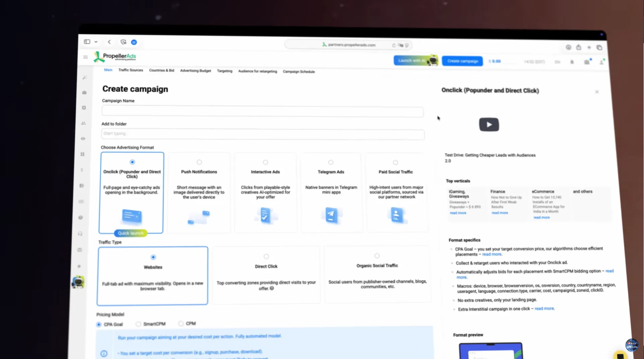Select Onclick (Popunder and Direct Click) format

[x=131, y=193]
